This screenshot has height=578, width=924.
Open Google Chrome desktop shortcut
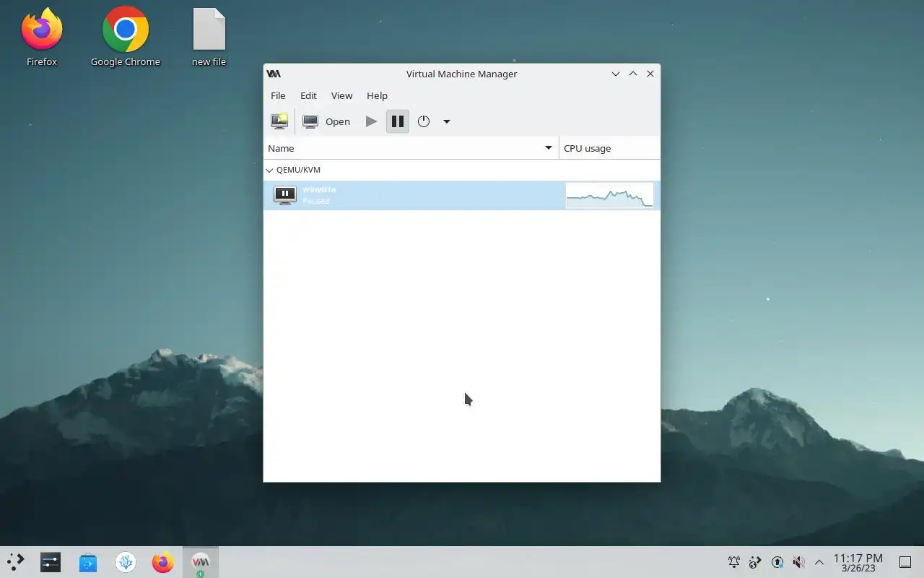click(x=126, y=37)
